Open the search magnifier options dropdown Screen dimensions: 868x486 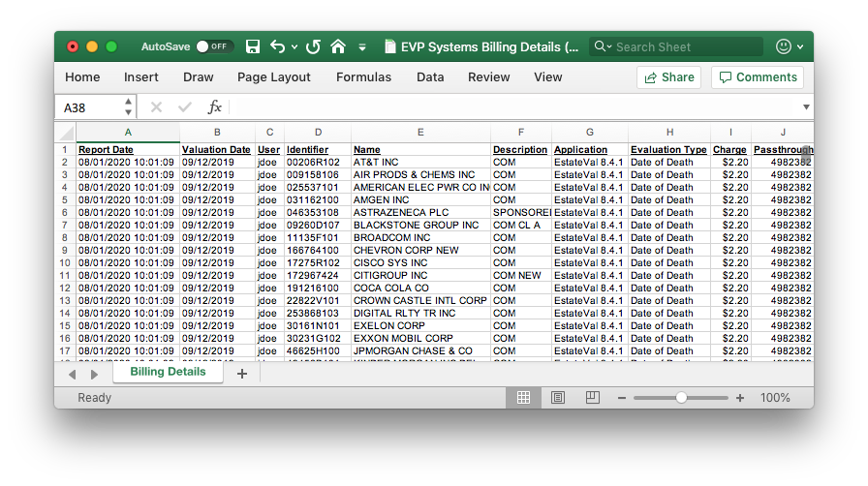coord(603,46)
